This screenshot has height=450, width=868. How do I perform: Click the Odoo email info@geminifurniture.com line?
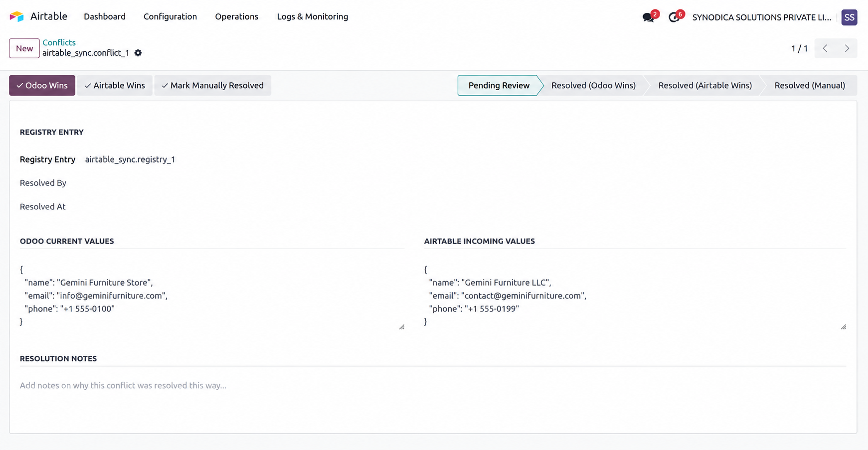pyautogui.click(x=96, y=296)
